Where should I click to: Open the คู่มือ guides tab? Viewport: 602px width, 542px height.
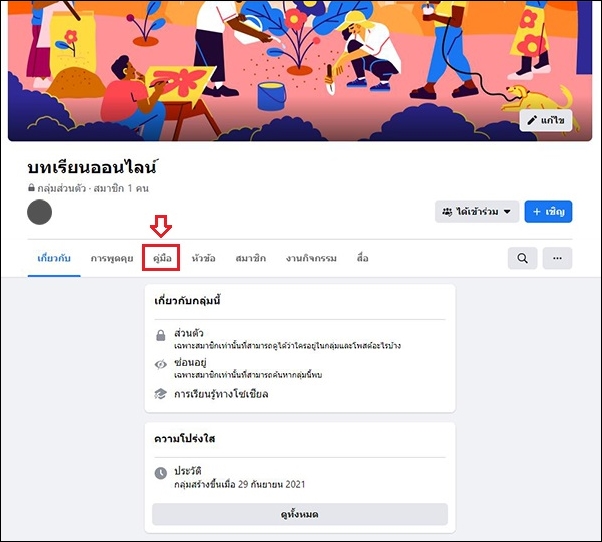[162, 258]
